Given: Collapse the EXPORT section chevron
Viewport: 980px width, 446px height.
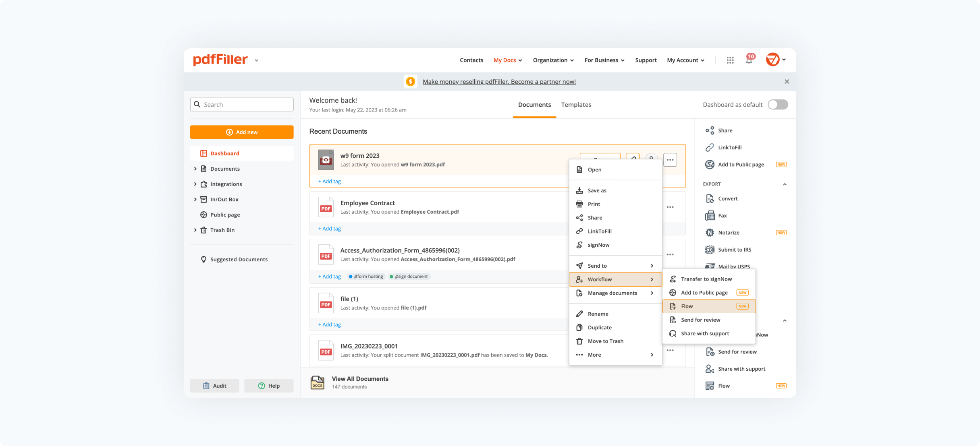Looking at the screenshot, I should point(785,184).
